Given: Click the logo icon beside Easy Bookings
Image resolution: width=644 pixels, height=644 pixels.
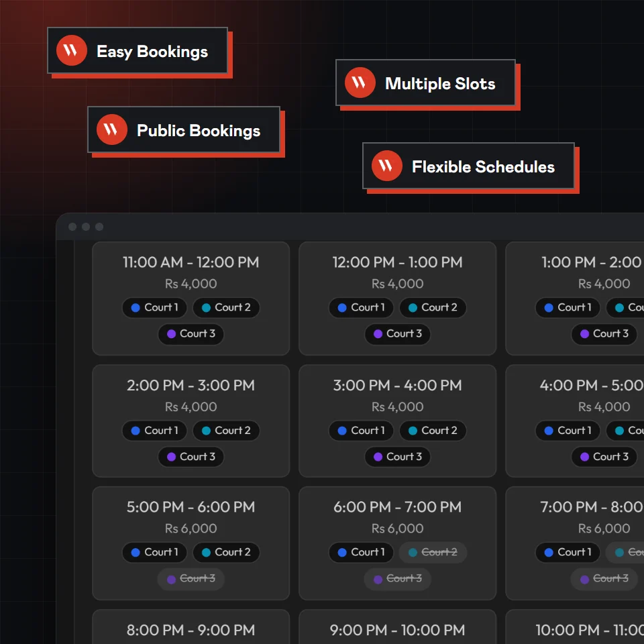Looking at the screenshot, I should click(72, 50).
